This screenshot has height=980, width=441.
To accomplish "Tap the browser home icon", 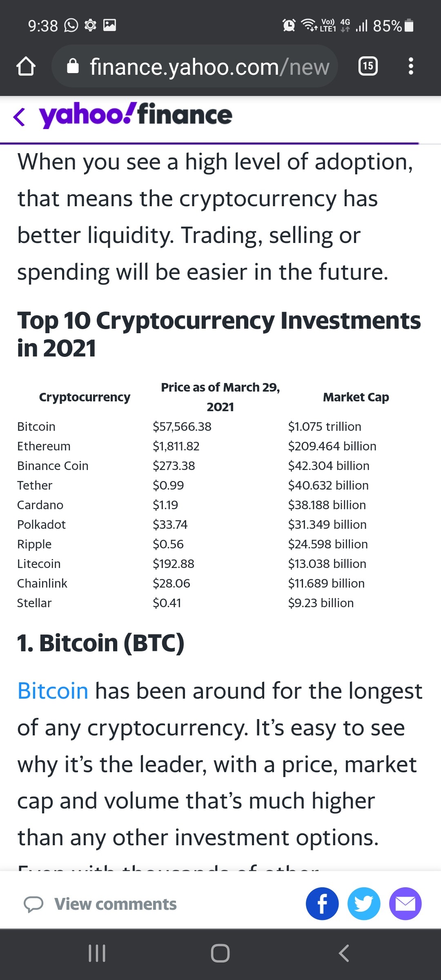I will [26, 66].
